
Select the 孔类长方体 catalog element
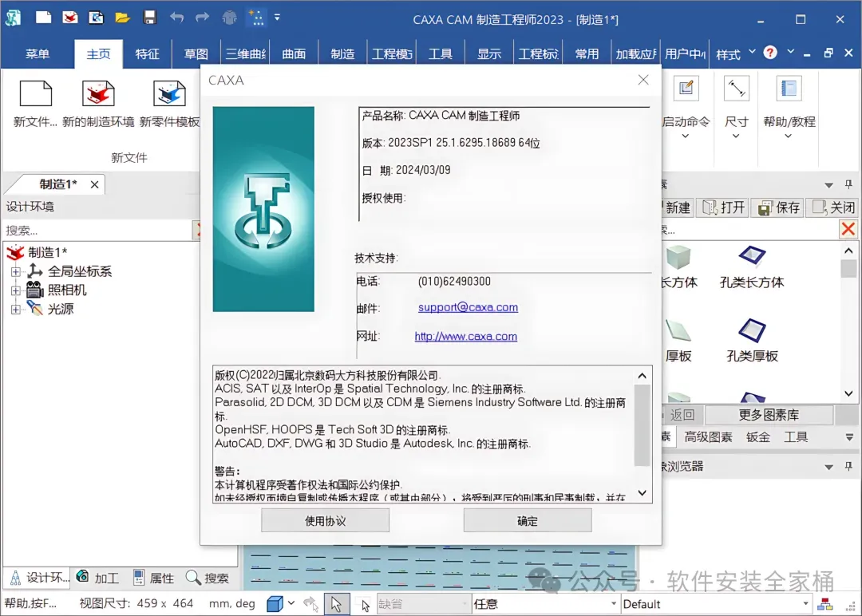[x=752, y=267]
